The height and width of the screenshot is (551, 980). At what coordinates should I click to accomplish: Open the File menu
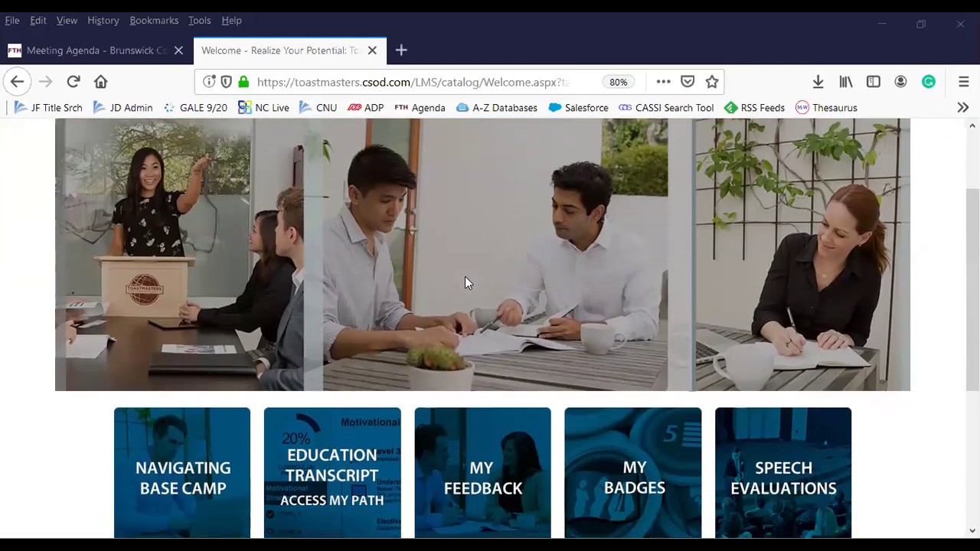pyautogui.click(x=12, y=21)
